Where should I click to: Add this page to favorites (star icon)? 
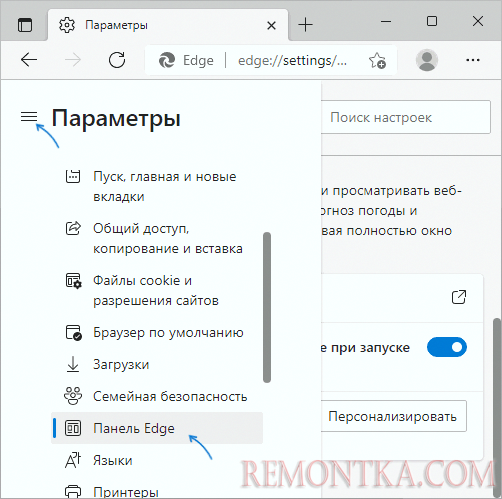point(377,61)
